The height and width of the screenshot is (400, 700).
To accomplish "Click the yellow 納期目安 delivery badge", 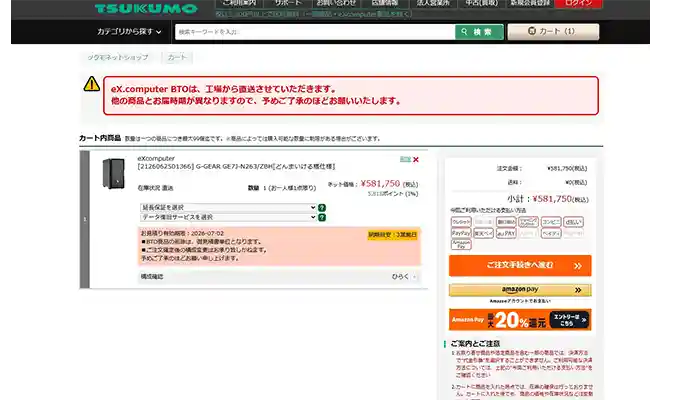I will coord(392,235).
